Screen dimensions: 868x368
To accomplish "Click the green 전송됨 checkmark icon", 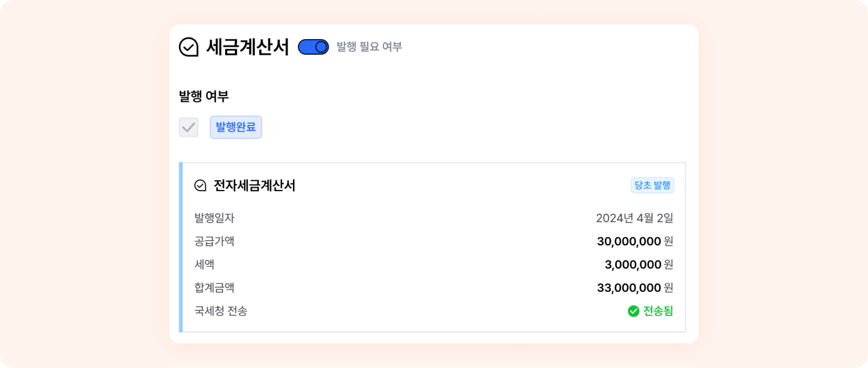I will click(633, 311).
